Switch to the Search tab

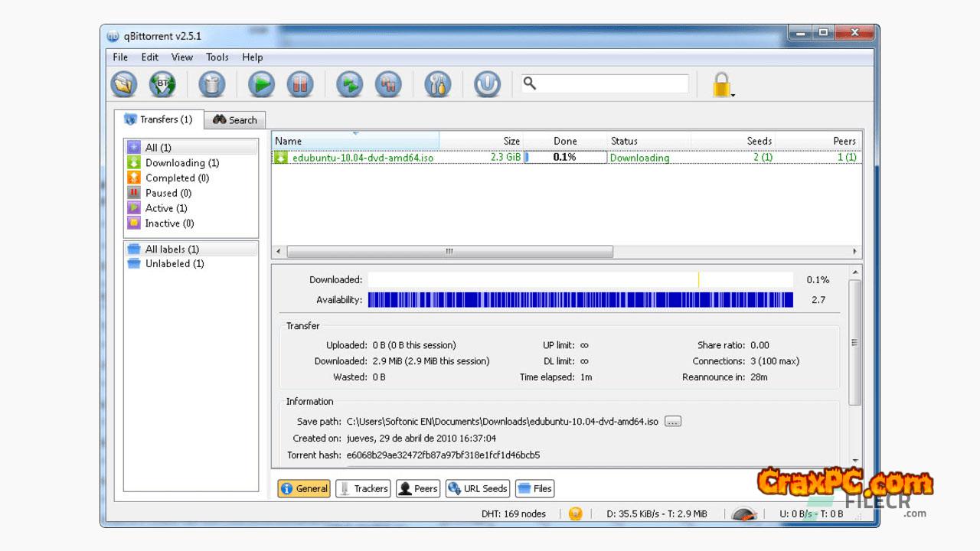pyautogui.click(x=235, y=120)
